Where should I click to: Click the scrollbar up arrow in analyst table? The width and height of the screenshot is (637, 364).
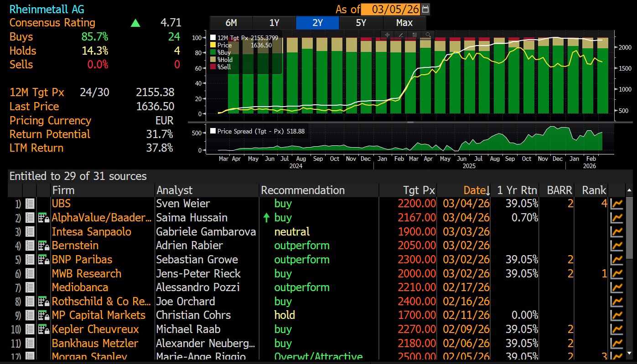click(x=629, y=190)
